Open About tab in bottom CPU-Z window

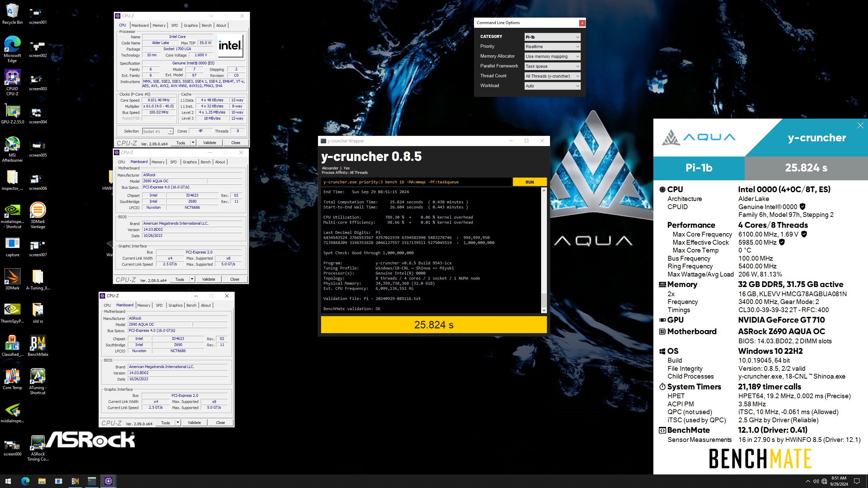pos(206,305)
